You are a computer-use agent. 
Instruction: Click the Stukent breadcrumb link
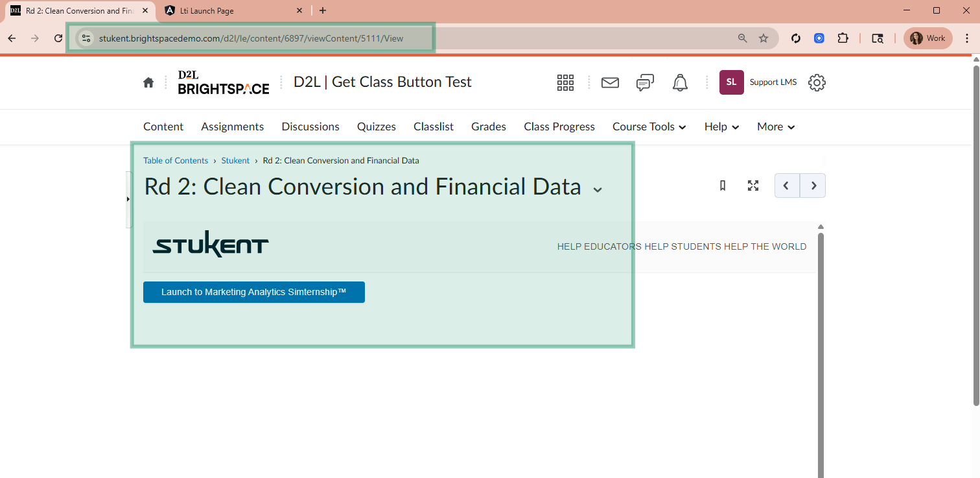tap(235, 160)
